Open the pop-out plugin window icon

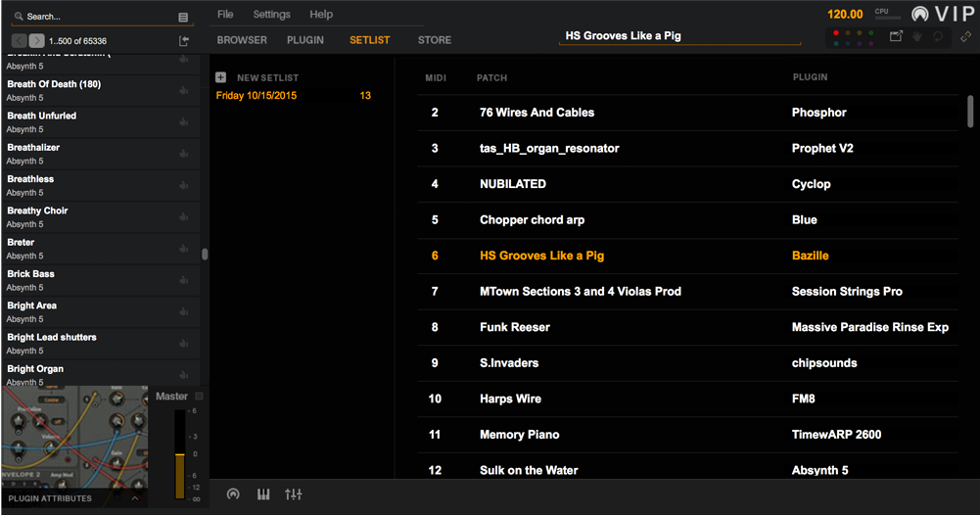896,36
